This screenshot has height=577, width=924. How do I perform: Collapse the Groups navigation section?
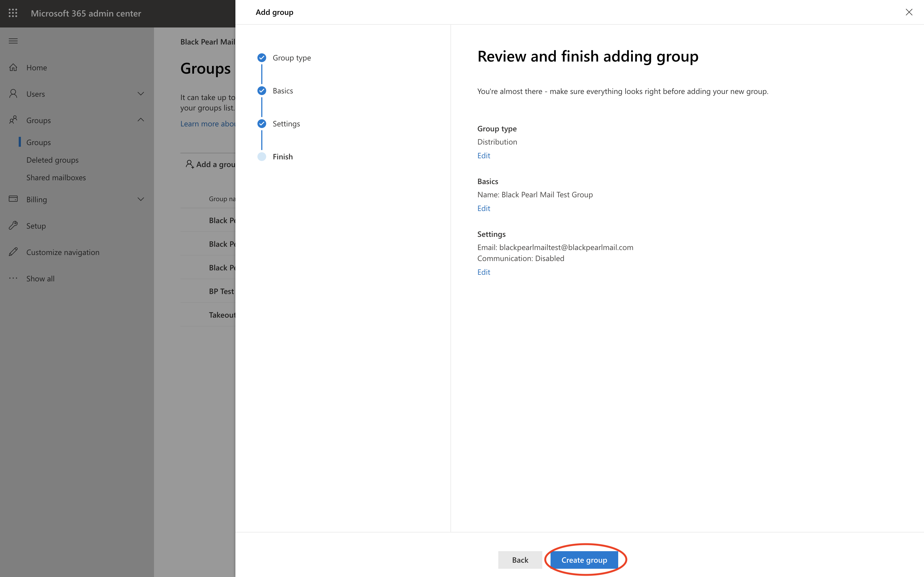point(141,120)
